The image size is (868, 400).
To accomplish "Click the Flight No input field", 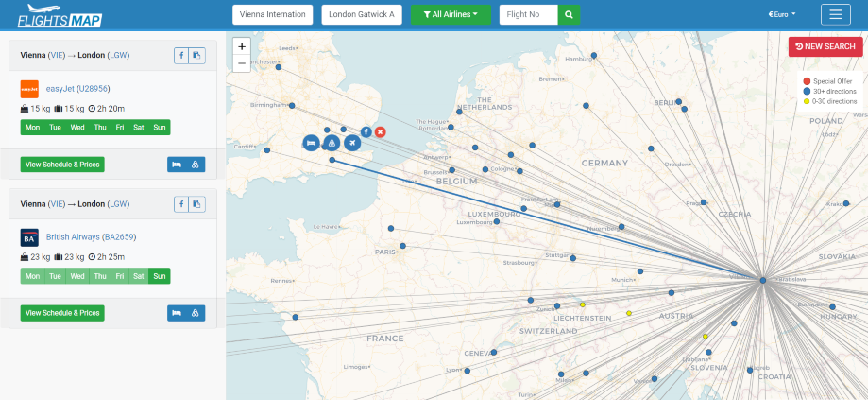I will 528,14.
